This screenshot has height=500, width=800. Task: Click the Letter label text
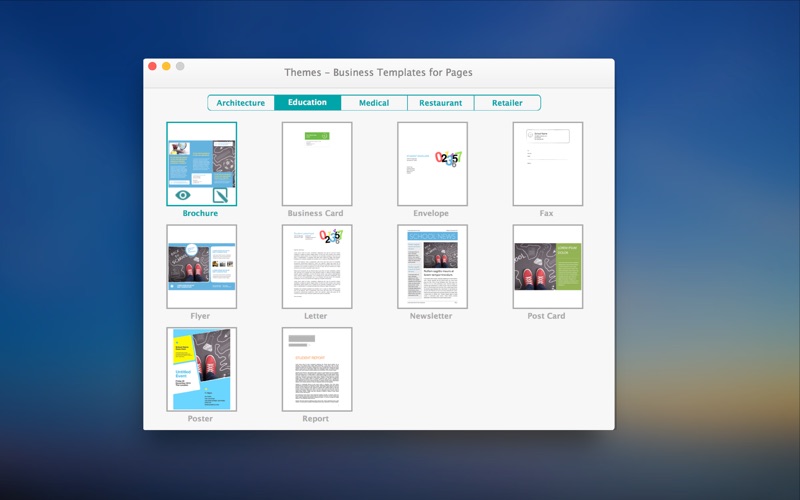[x=315, y=316]
